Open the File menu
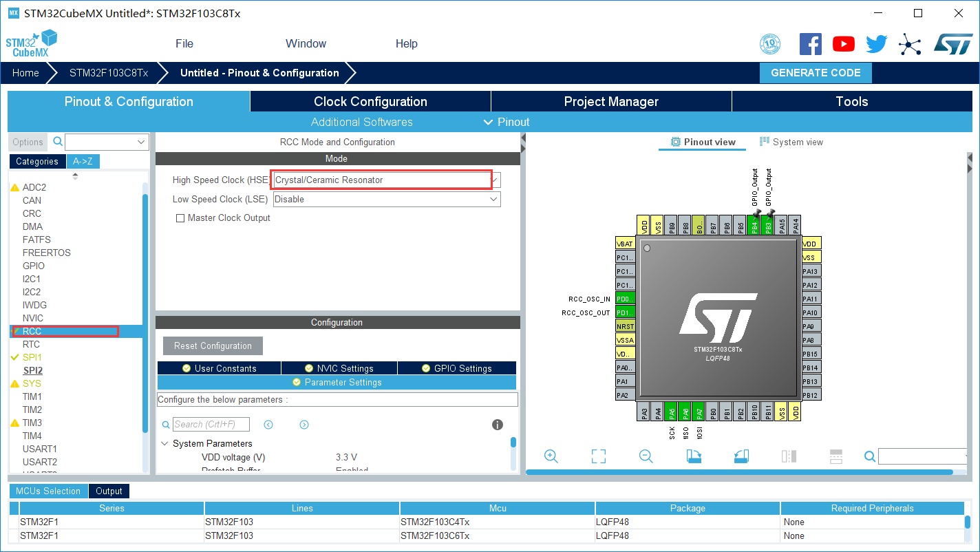 pyautogui.click(x=184, y=44)
